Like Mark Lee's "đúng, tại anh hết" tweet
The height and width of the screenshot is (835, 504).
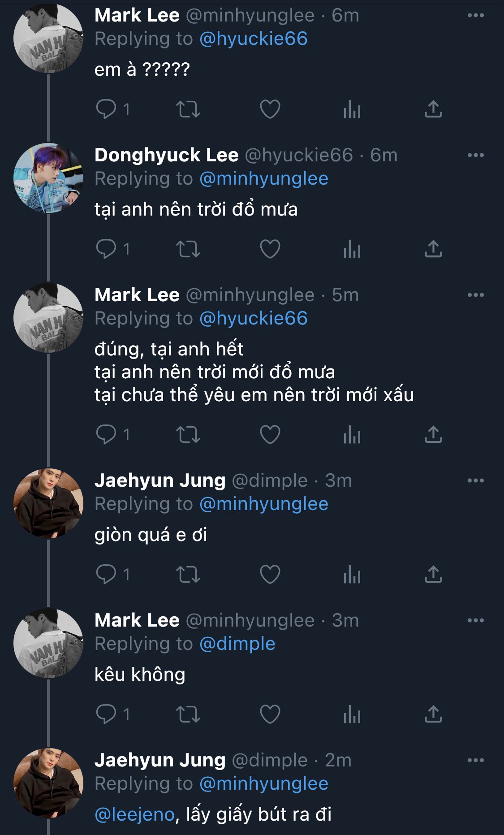(270, 434)
